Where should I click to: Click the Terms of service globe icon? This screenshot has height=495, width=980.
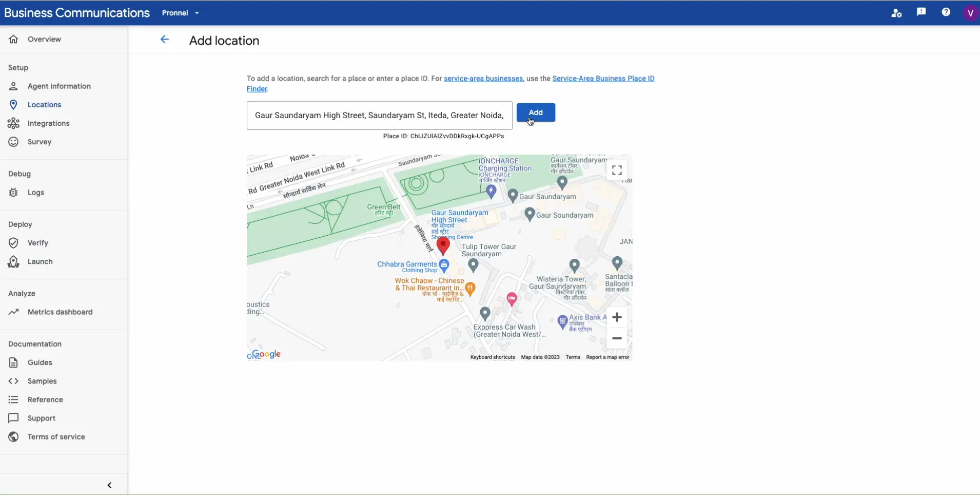pyautogui.click(x=13, y=436)
